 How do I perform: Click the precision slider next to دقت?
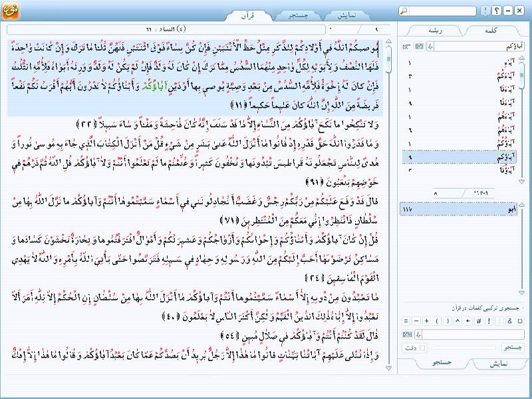(464, 348)
